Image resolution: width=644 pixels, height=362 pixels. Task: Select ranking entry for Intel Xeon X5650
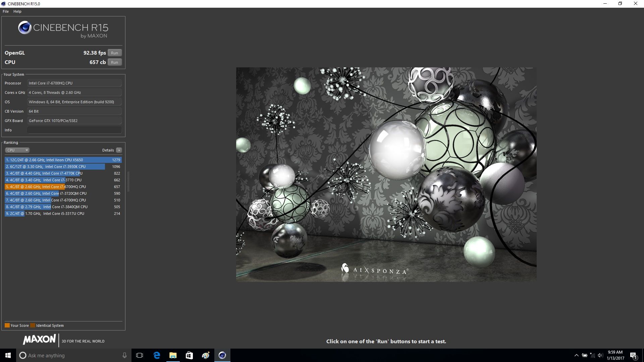coord(62,160)
